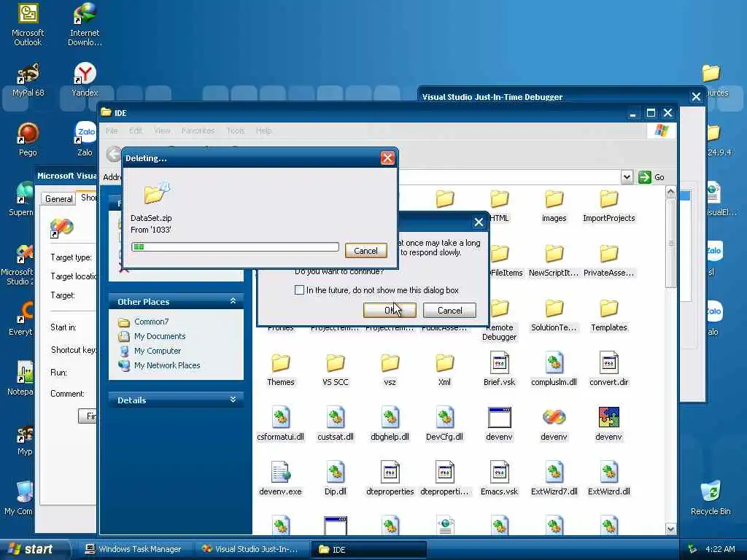Viewport: 747px width, 560px height.
Task: Click the IDE taskbar button
Action: coord(368,549)
